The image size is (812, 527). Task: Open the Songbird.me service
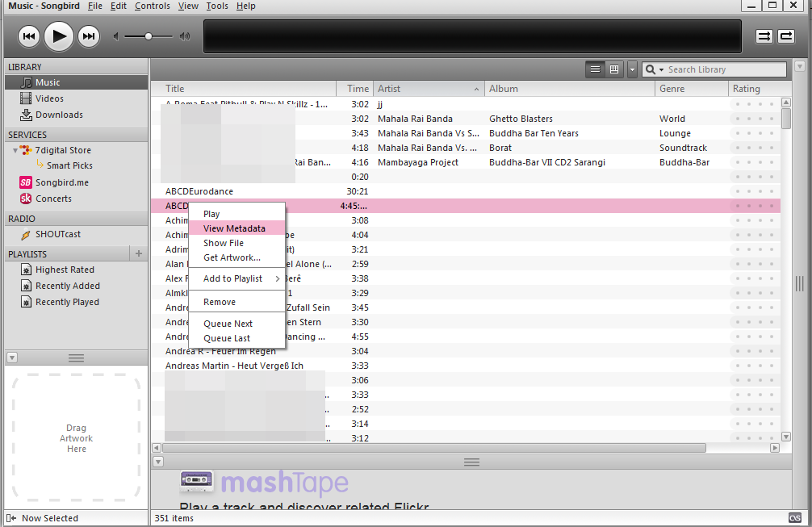(x=61, y=182)
